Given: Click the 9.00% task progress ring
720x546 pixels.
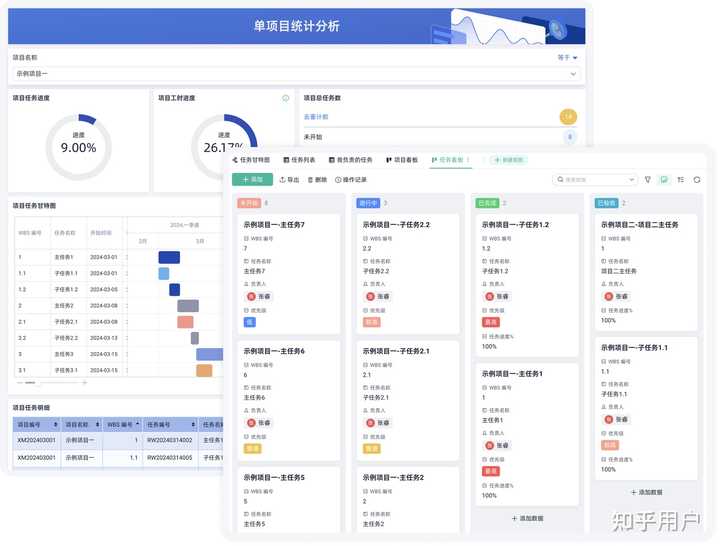Looking at the screenshot, I should 79,147.
